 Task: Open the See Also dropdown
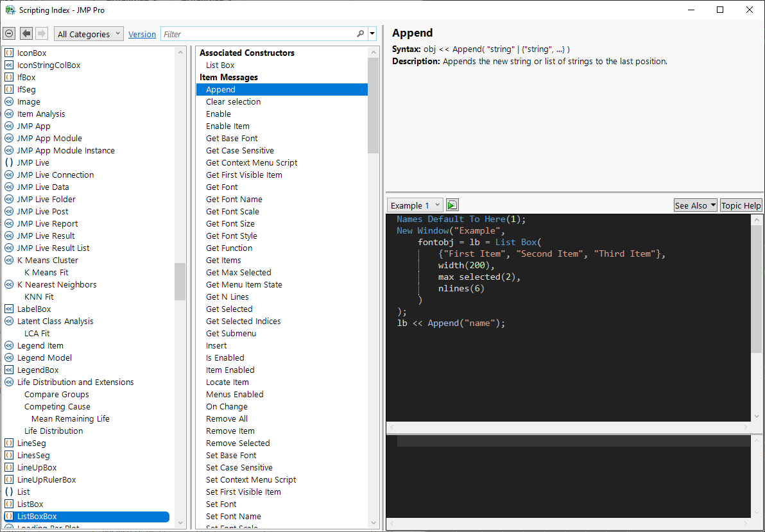tap(695, 205)
